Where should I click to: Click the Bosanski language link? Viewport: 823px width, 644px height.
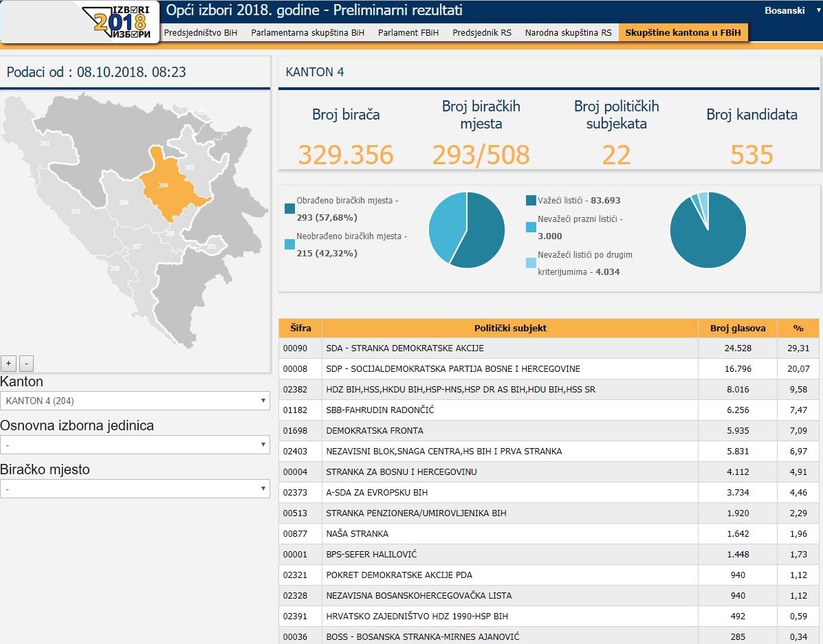pos(784,11)
